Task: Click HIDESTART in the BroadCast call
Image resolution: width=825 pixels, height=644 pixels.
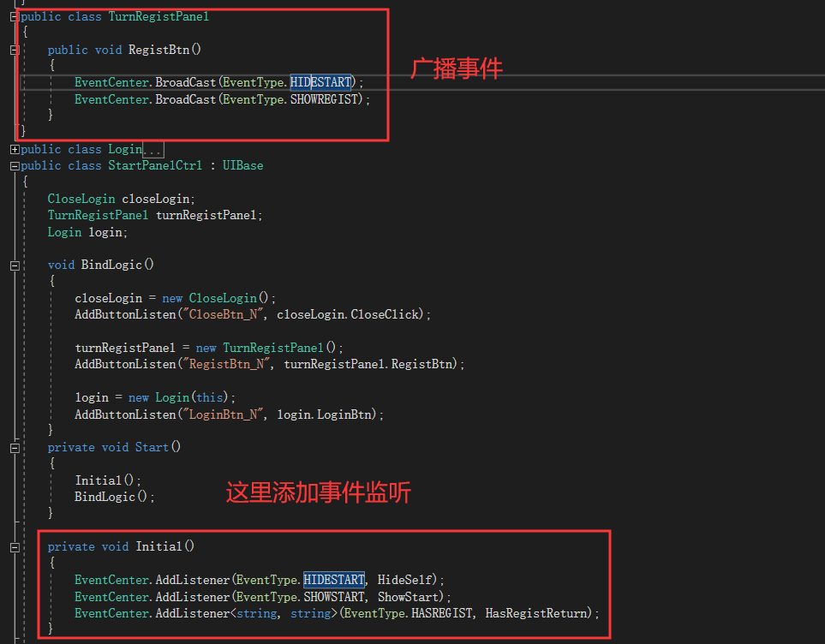Action: pyautogui.click(x=320, y=82)
